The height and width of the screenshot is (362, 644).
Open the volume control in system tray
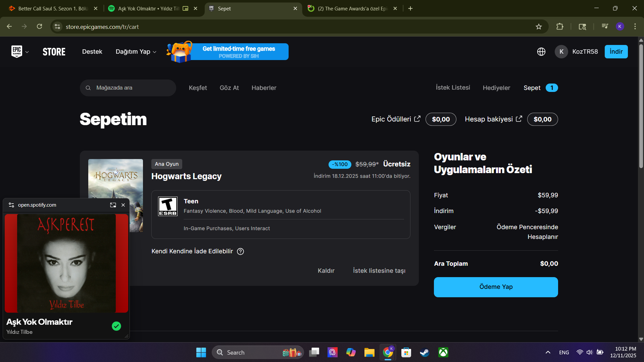589,353
